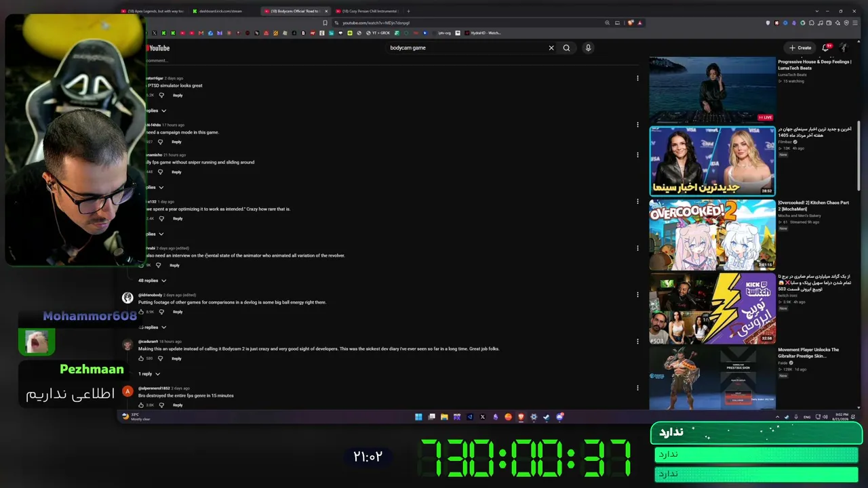868x488 pixels.
Task: Open options for 'spent a year optimizing' comment
Action: point(637,201)
